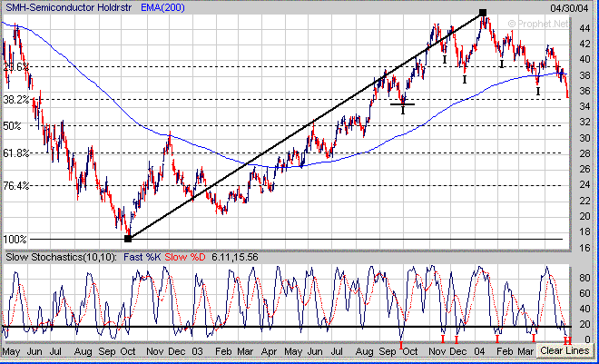Click the 61.8% Fibonacci retracement label
Screen dimensions: 599x364
coord(16,153)
